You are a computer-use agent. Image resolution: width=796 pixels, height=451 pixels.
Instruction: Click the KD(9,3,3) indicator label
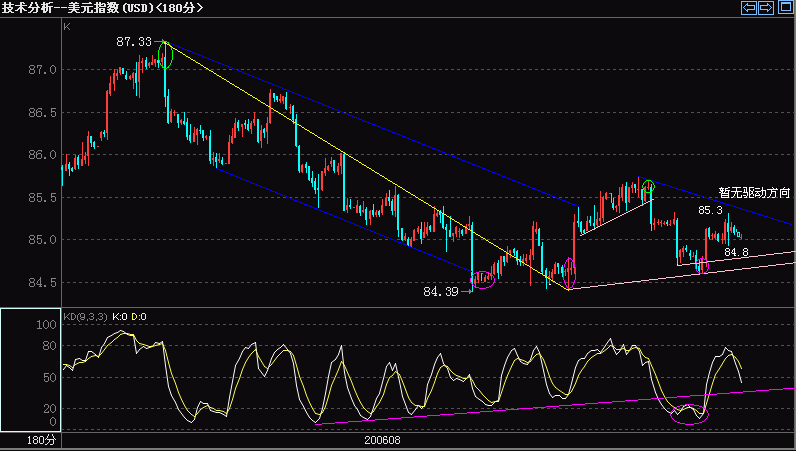coord(85,317)
